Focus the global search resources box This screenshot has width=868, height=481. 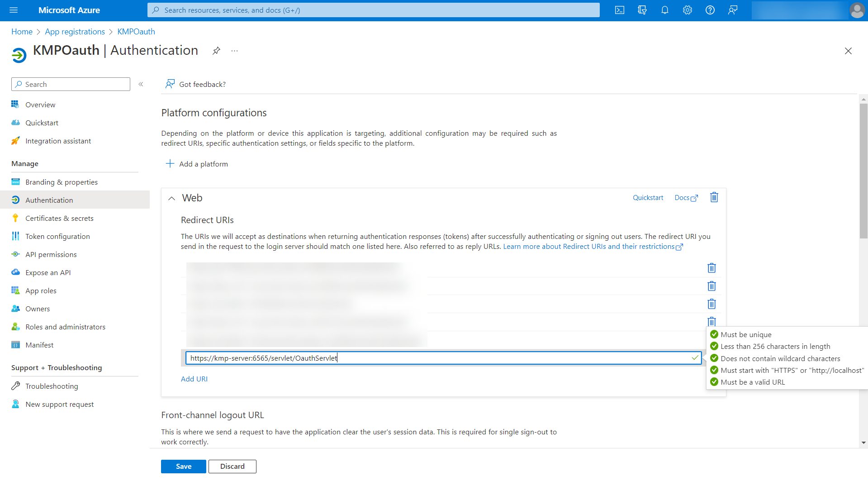tap(374, 10)
